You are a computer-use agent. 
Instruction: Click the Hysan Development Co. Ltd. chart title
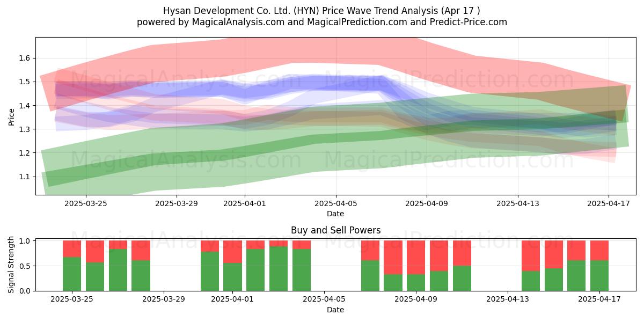click(x=322, y=10)
